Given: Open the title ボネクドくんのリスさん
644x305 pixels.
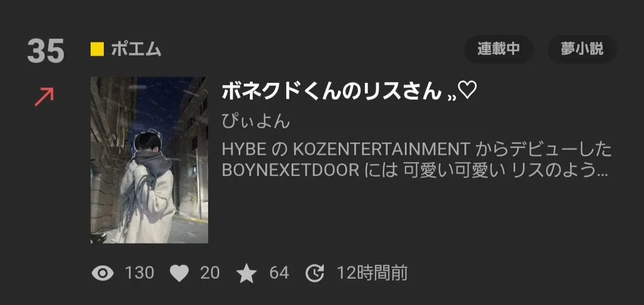Looking at the screenshot, I should coord(332,92).
